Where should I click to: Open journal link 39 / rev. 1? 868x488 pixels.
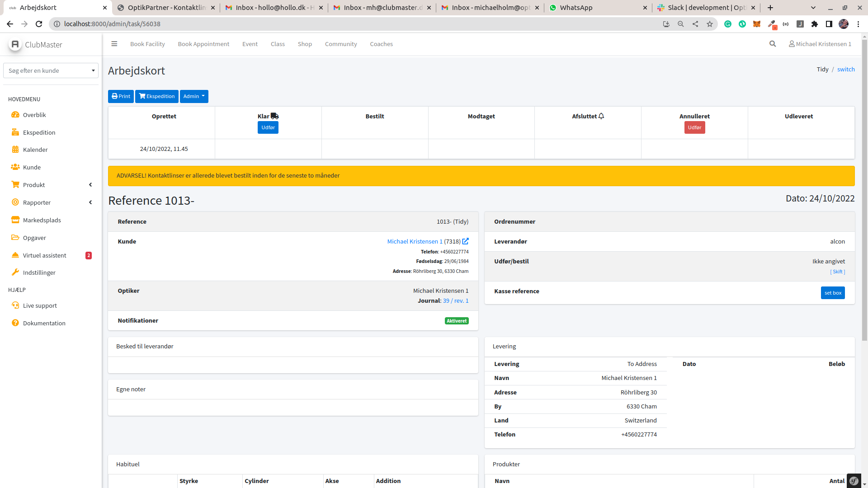455,300
